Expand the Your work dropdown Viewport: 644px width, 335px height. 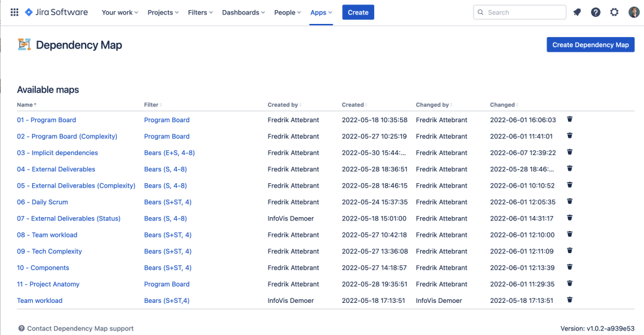(x=120, y=13)
